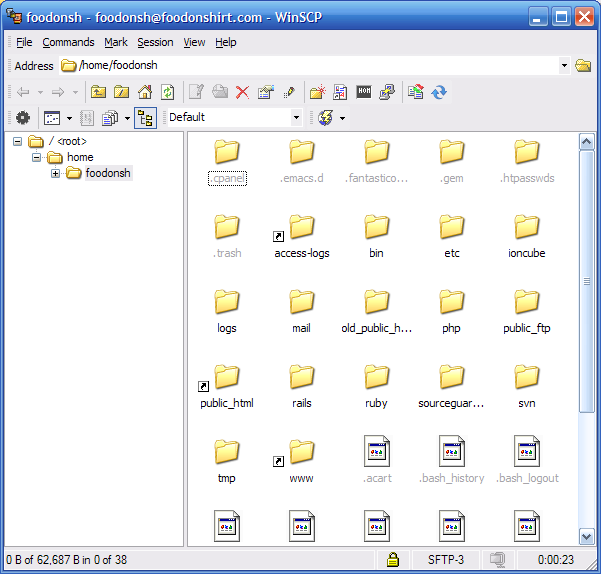This screenshot has height=574, width=601.
Task: Click the vertical scrollbar thumb
Action: [586, 282]
